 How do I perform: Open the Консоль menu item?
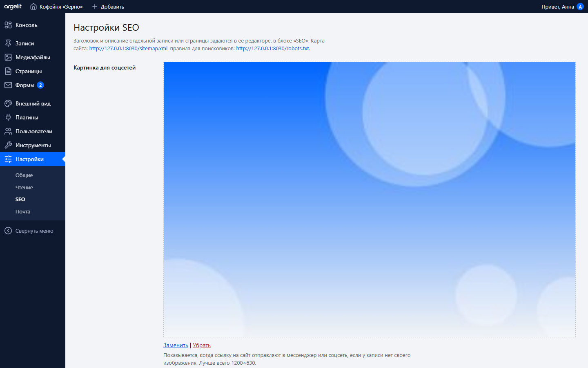pos(33,25)
